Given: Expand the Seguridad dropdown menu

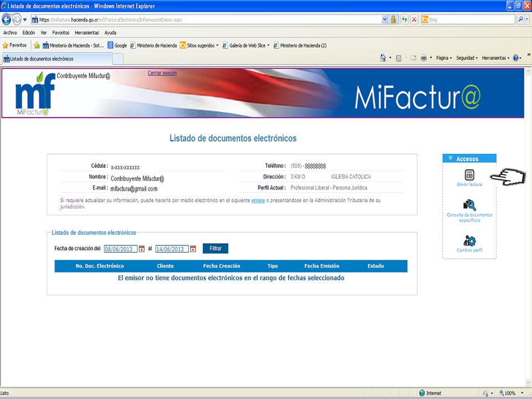Looking at the screenshot, I should (467, 58).
